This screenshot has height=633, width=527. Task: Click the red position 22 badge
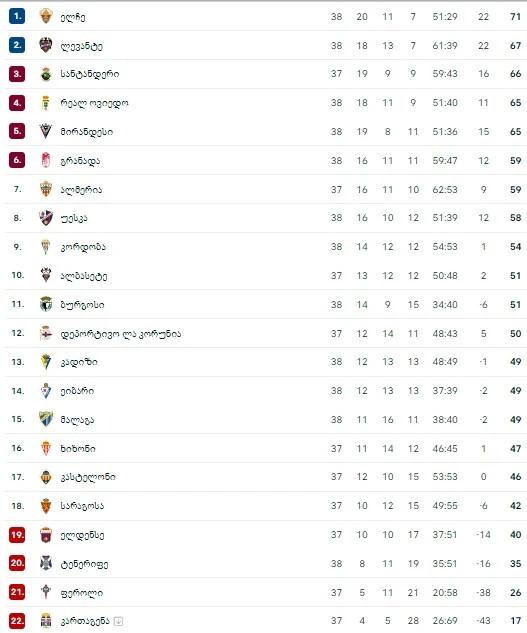(x=17, y=621)
